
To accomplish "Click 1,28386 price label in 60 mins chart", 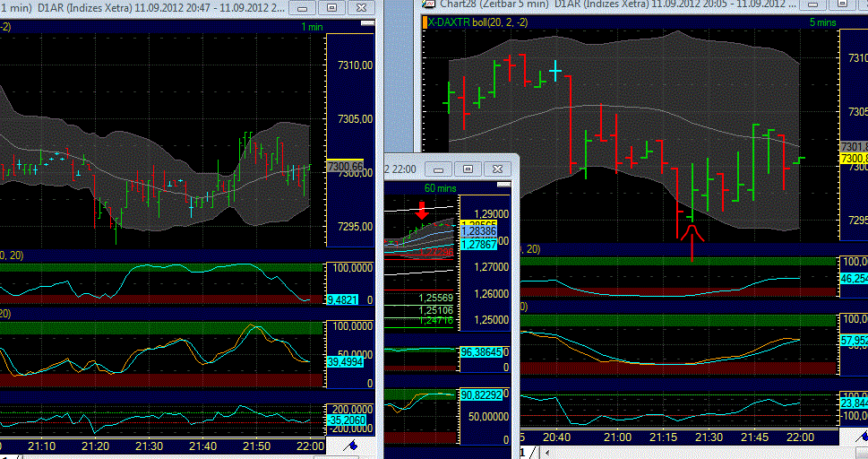I will pyautogui.click(x=478, y=231).
